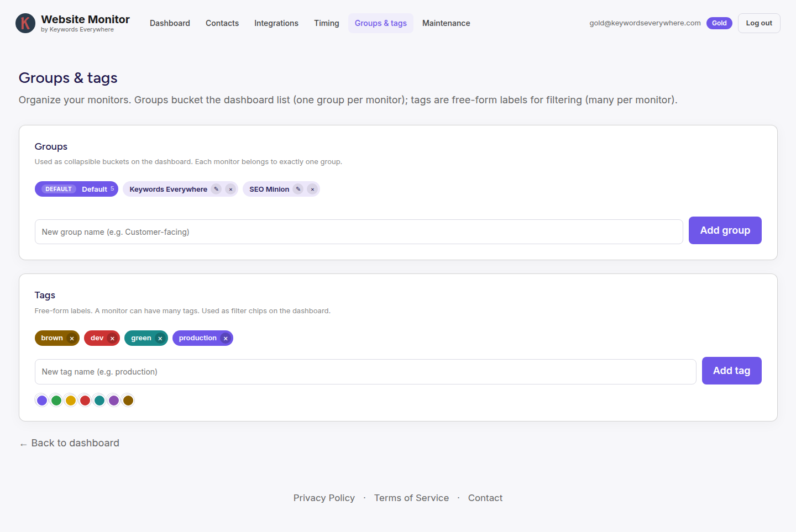Image resolution: width=796 pixels, height=532 pixels.
Task: Remove the dev tag
Action: pyautogui.click(x=112, y=338)
